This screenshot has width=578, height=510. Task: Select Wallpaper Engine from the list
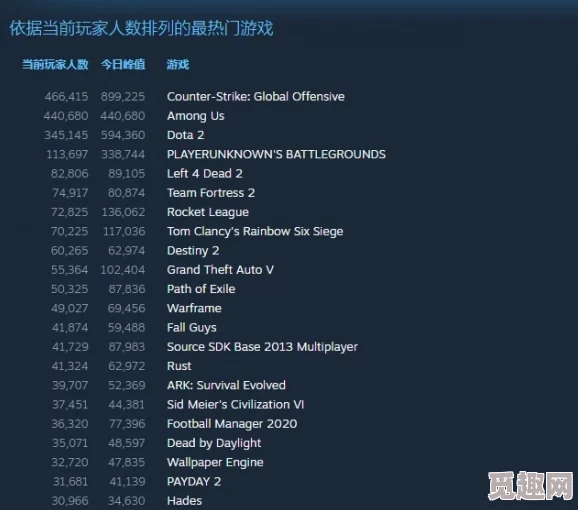215,462
